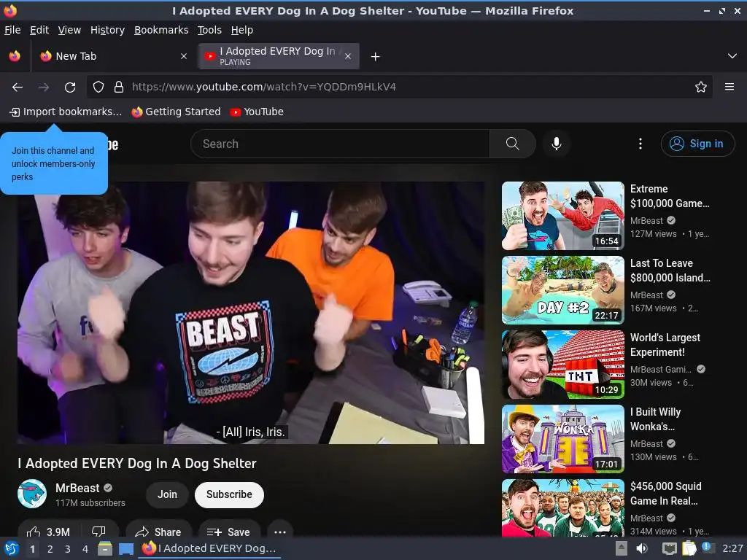Open the YouTube bookmark

click(x=257, y=112)
